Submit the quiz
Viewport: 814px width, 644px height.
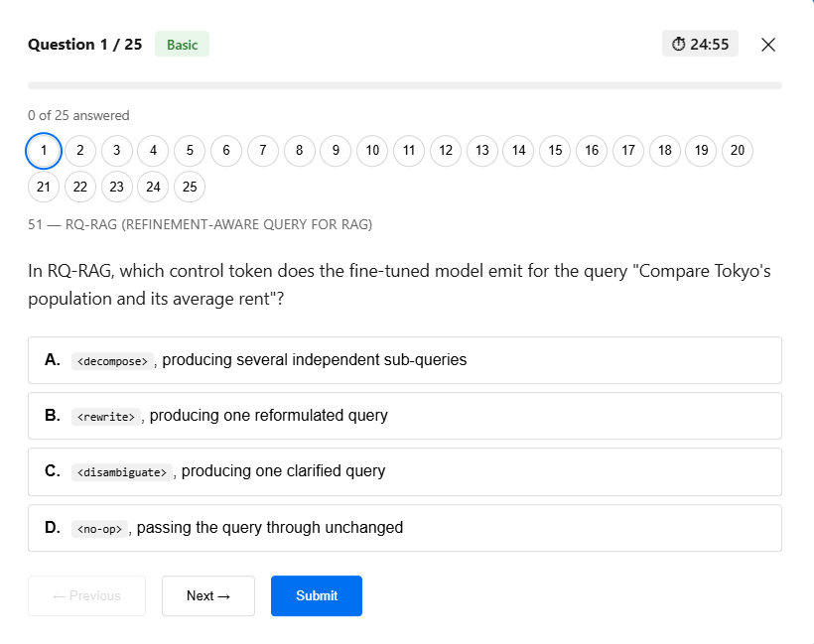(x=317, y=595)
